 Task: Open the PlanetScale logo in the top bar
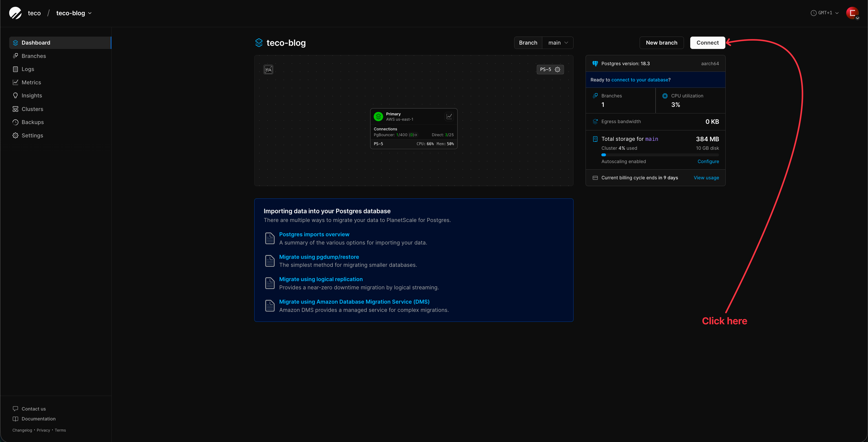15,13
